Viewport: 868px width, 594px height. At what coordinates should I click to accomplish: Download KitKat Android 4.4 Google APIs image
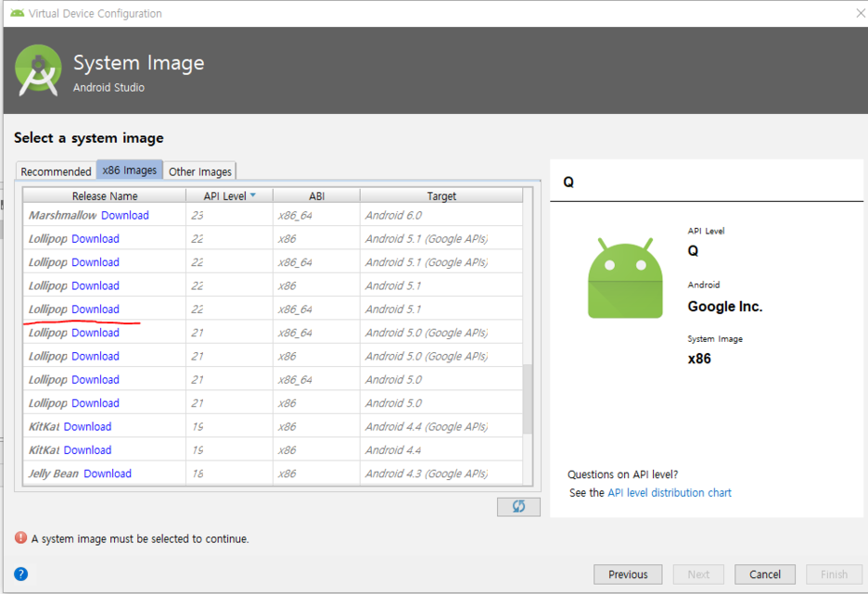click(x=87, y=427)
